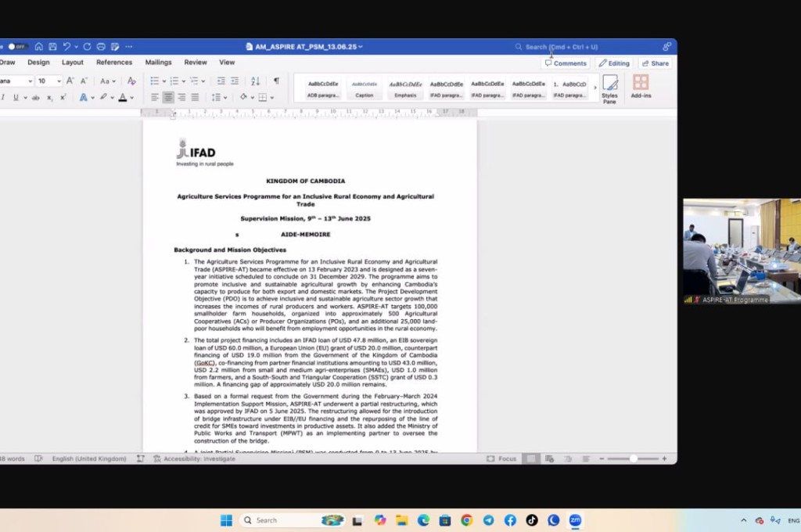Toggle superscript formatting
Viewport: 801px width, 532px height.
click(63, 97)
